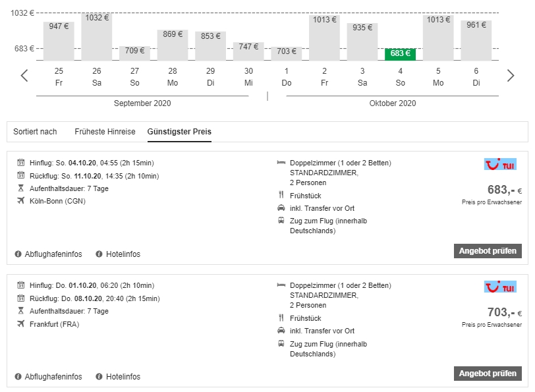Viewport: 535px width, 392px height.
Task: Click info icon beside second Abflughafeninfos
Action: point(18,377)
